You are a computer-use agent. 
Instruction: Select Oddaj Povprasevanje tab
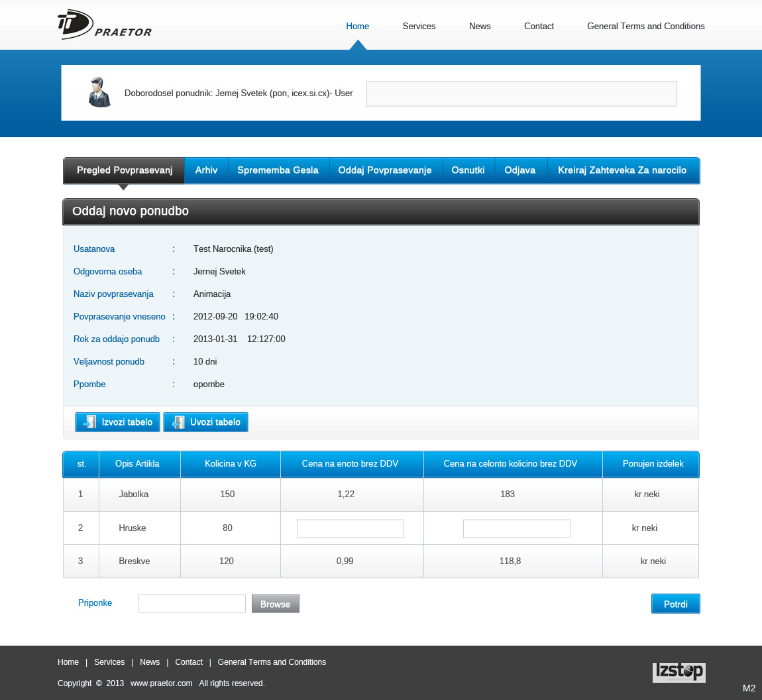(x=385, y=170)
